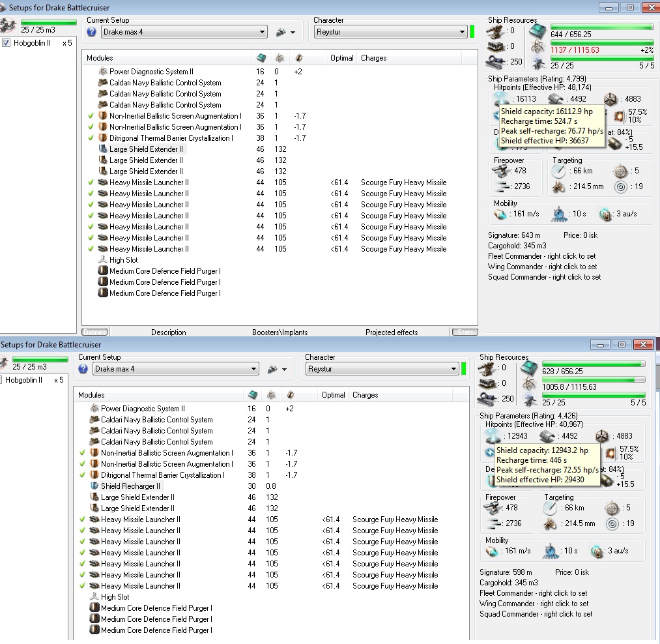
Task: Click the red powergrid 1137 / 1115.63 bar in top window
Action: point(602,42)
